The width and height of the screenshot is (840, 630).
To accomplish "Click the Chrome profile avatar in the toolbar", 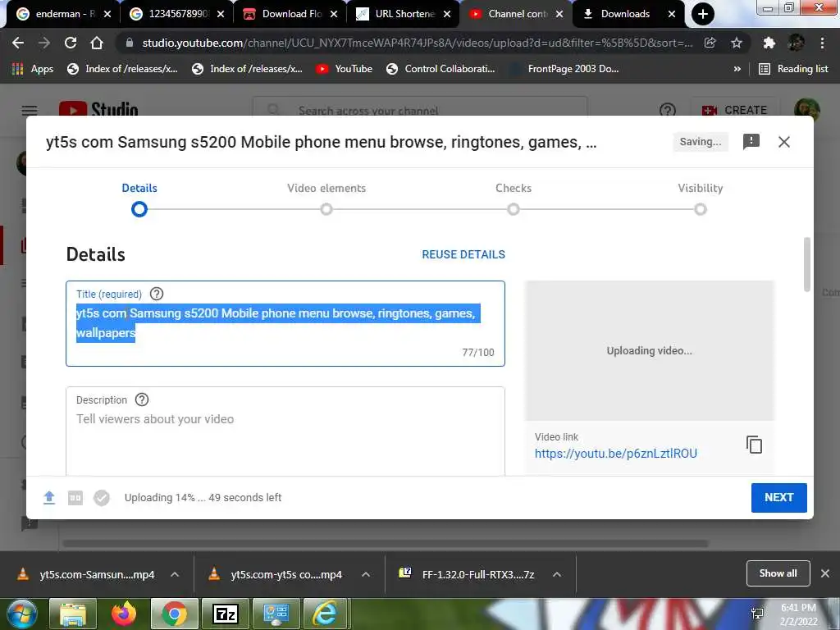I will [x=796, y=43].
